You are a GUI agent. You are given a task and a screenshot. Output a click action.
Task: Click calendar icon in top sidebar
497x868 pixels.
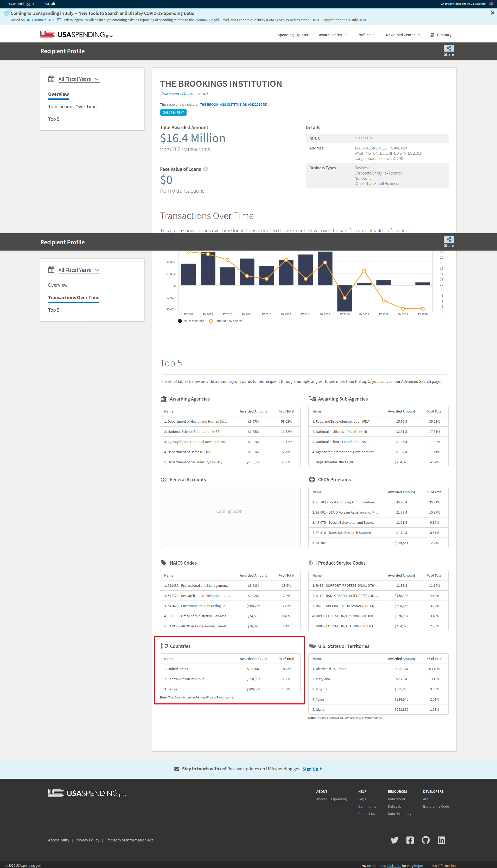pyautogui.click(x=51, y=79)
